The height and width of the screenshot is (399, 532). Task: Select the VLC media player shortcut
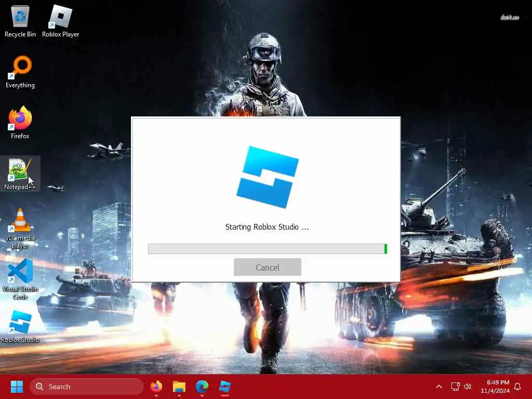click(x=20, y=229)
